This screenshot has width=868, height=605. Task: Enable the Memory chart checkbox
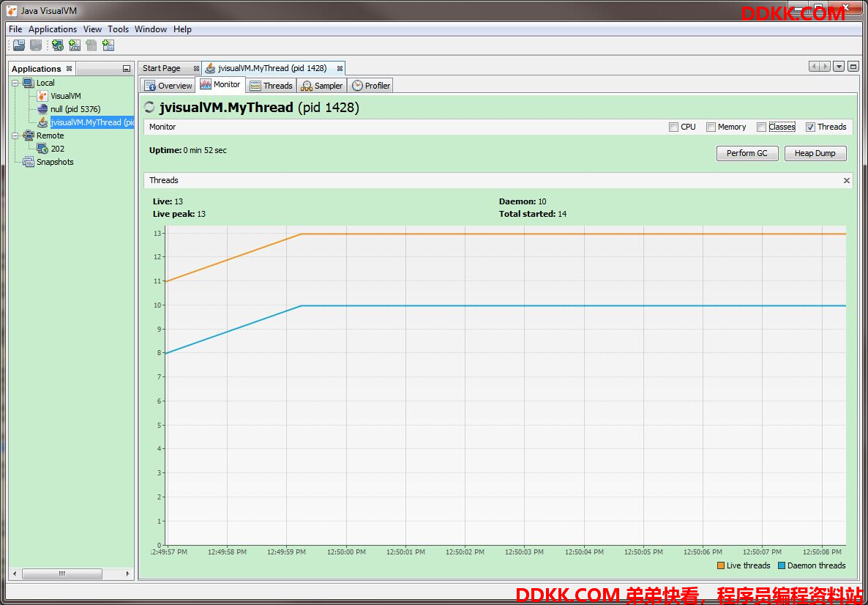point(711,127)
